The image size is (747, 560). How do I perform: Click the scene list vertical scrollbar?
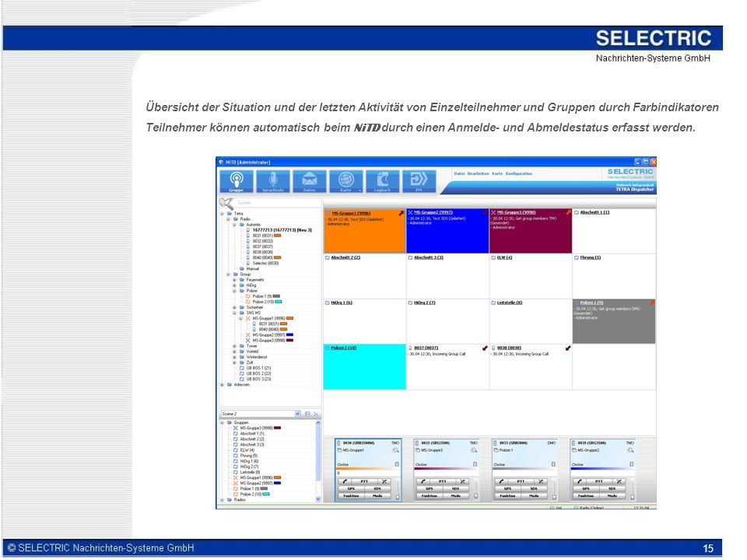coord(318,460)
